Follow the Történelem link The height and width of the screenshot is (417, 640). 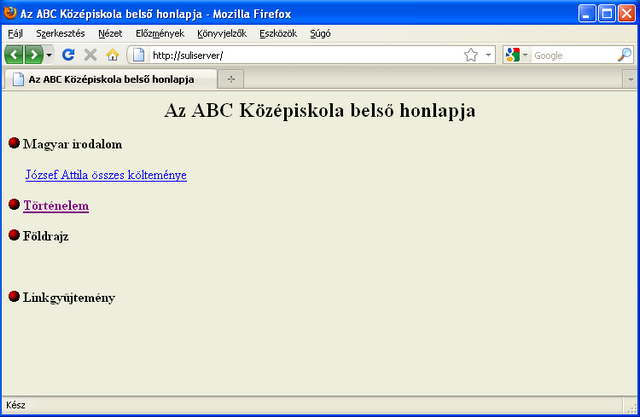coord(56,206)
